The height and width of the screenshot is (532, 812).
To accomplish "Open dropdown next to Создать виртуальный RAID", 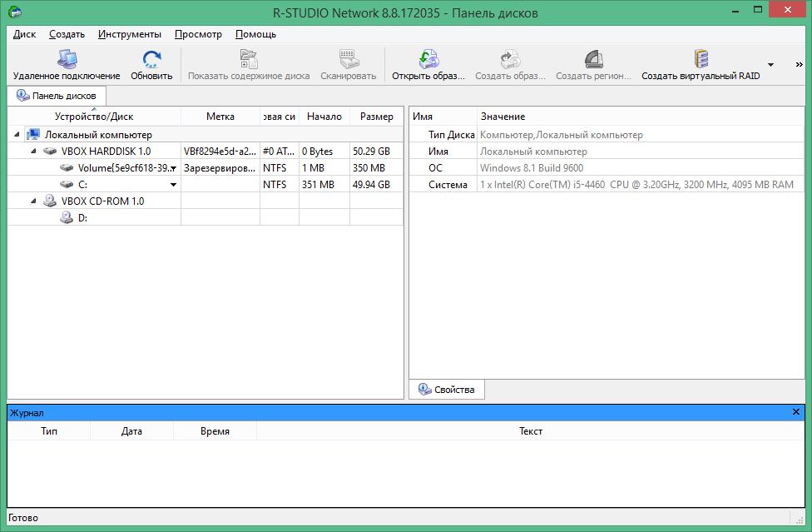I will pos(770,65).
